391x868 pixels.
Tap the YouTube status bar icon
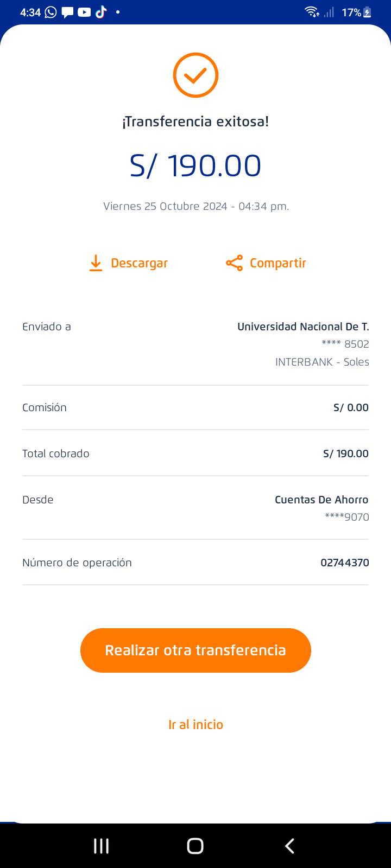(84, 12)
